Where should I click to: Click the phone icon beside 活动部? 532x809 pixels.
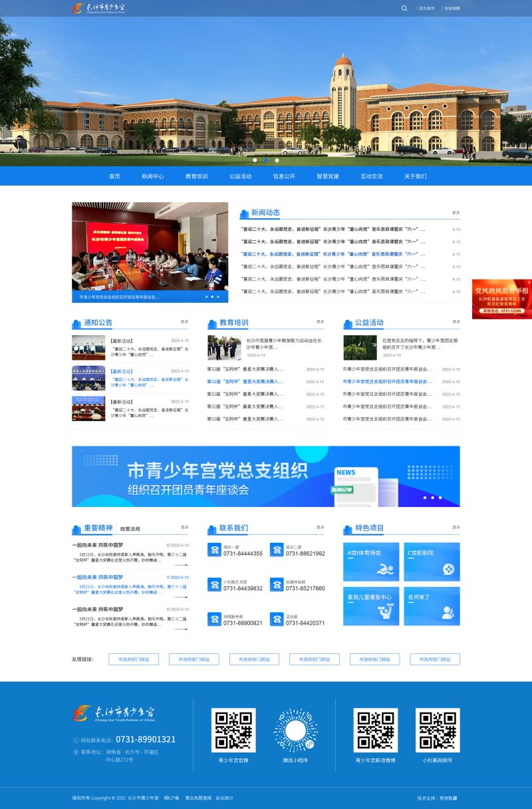point(277,619)
